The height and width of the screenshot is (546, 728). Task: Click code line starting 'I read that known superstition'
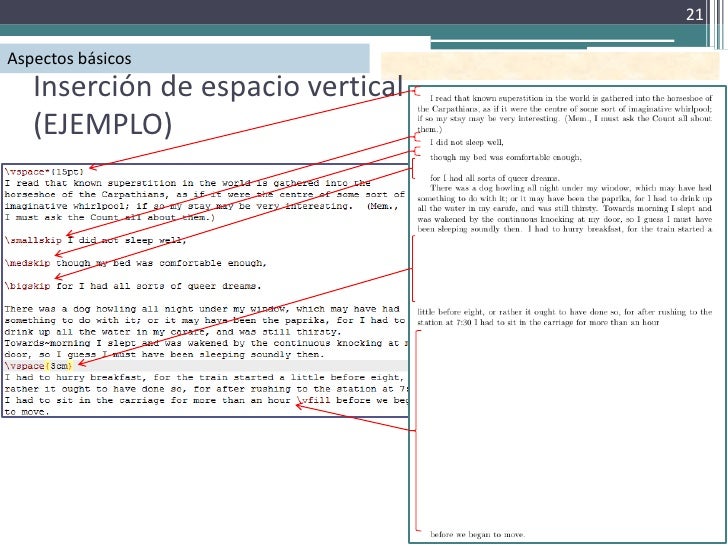(188, 183)
